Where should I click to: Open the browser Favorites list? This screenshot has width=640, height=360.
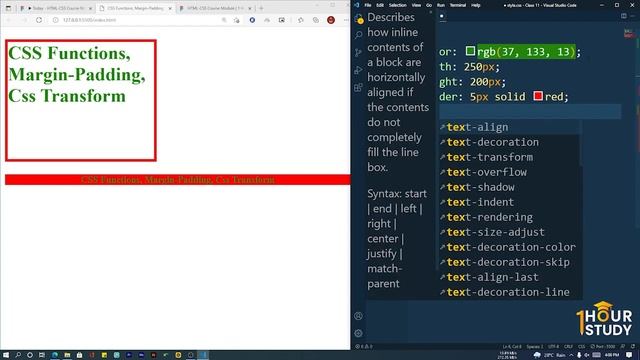click(x=301, y=20)
